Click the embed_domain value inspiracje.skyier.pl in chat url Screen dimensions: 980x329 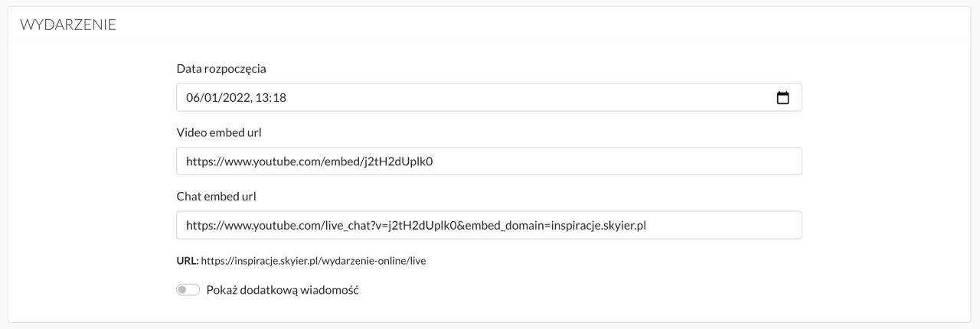(599, 226)
